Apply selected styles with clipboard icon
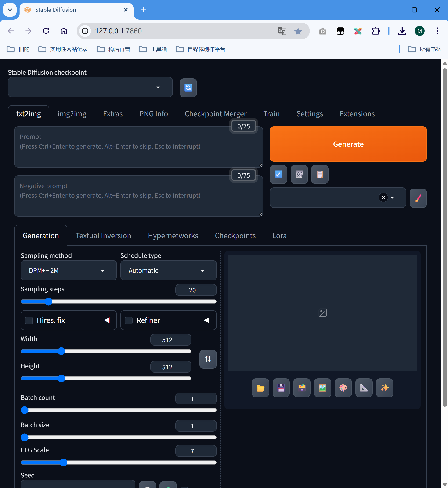Image resolution: width=448 pixels, height=488 pixels. [x=320, y=174]
